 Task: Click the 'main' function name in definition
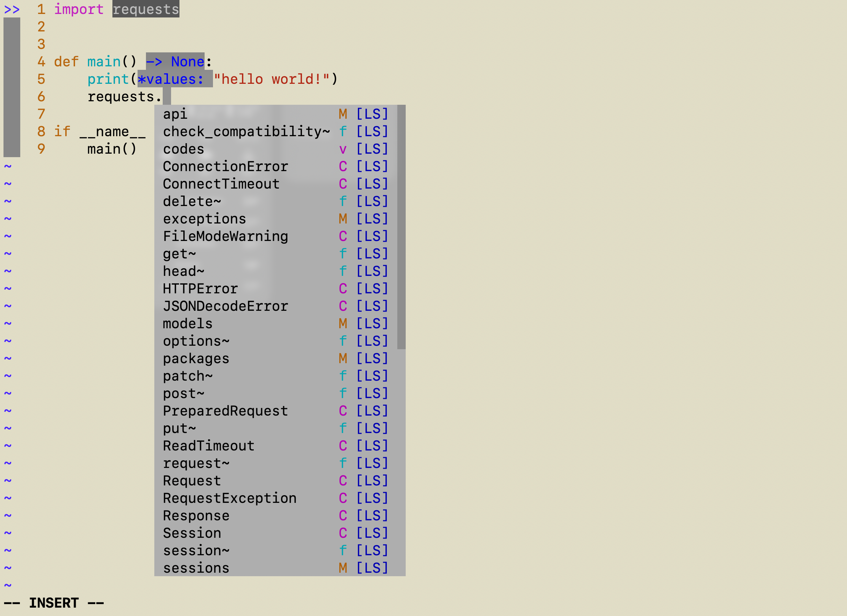pyautogui.click(x=104, y=62)
